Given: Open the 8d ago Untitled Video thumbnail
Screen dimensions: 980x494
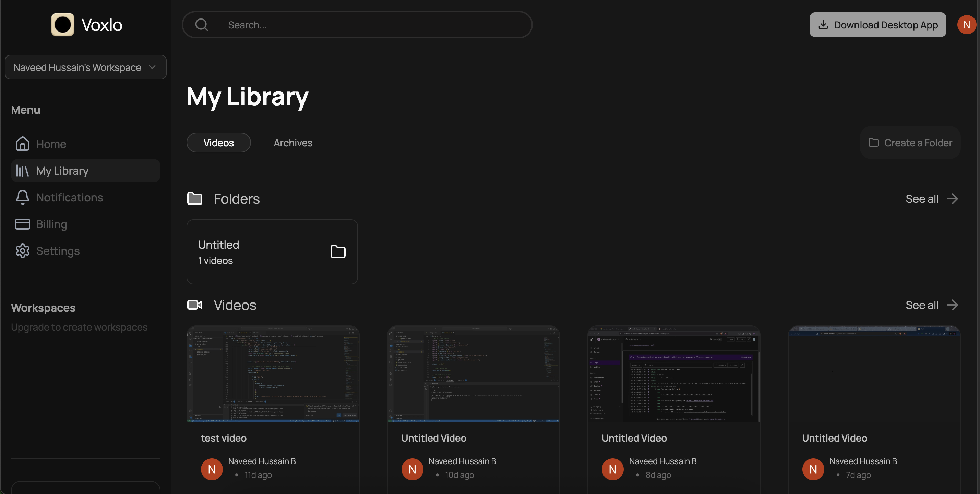Looking at the screenshot, I should [x=674, y=374].
